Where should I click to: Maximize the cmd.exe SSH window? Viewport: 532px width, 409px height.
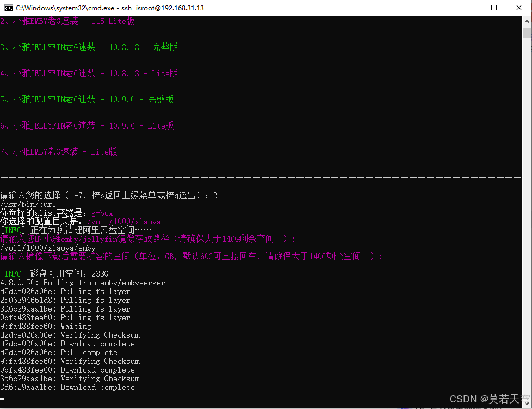pos(494,8)
